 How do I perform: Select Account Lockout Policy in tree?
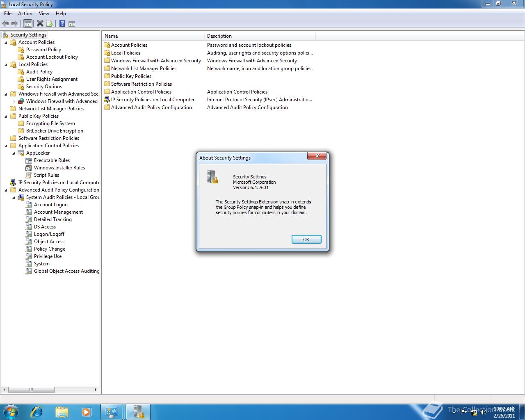tap(52, 57)
